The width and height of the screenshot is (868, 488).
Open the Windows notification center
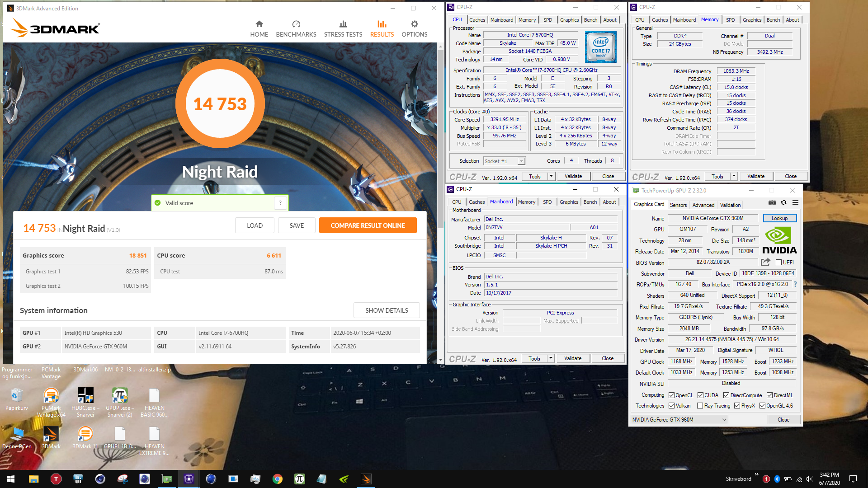853,479
